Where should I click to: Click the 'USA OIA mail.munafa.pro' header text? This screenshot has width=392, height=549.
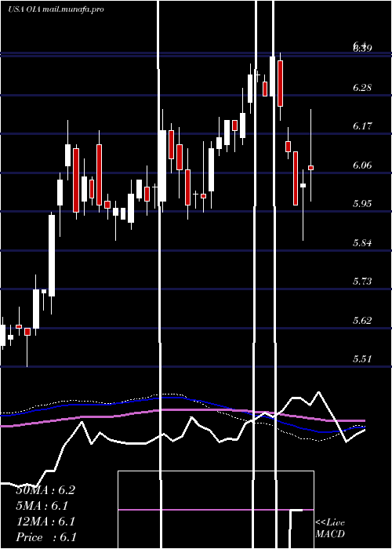point(56,9)
